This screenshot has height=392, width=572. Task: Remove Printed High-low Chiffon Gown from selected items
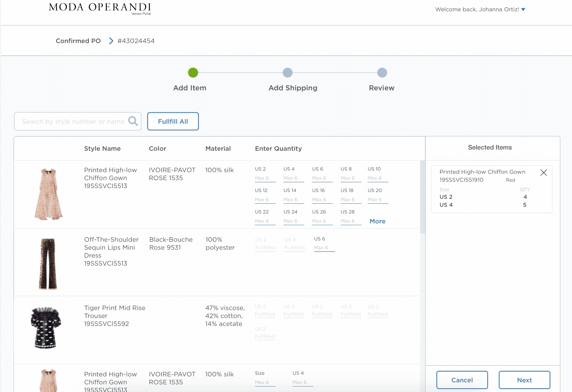(x=543, y=173)
